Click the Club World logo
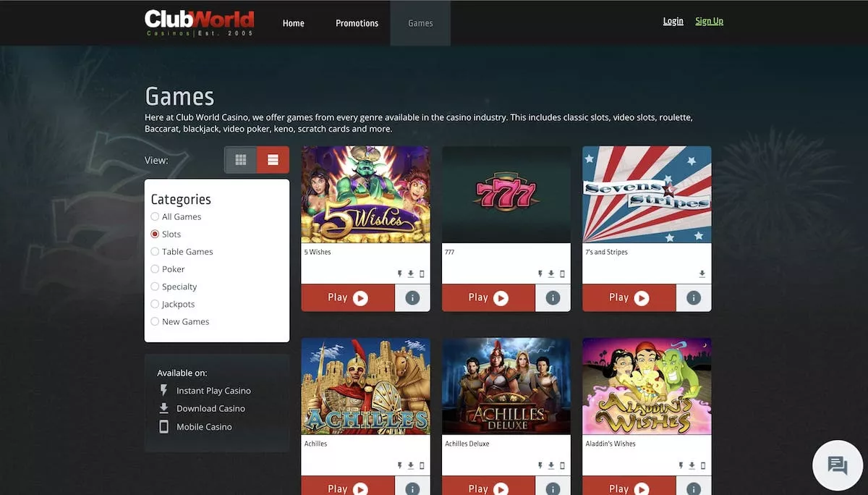 click(199, 22)
